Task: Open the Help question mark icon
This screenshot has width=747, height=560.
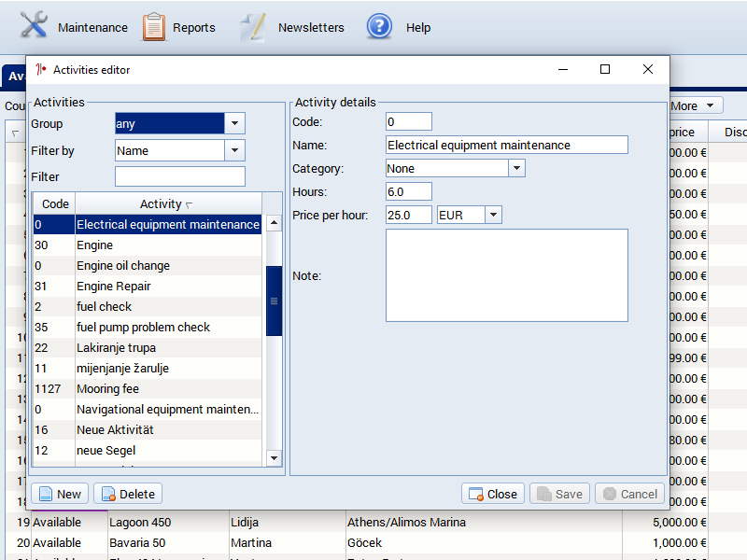Action: pos(379,26)
